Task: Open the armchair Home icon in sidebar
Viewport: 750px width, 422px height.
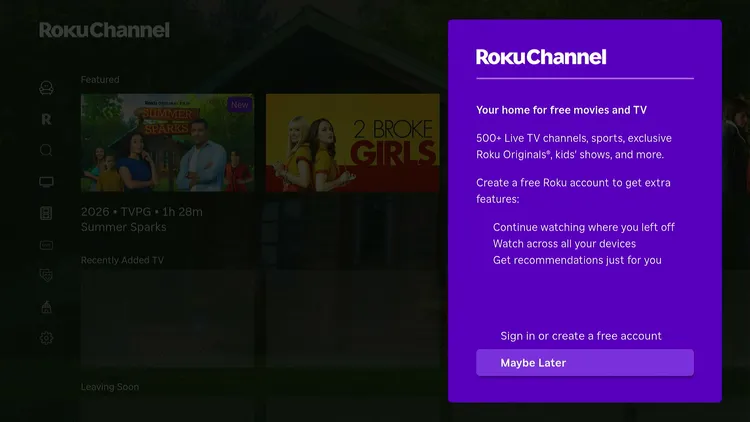Action: [x=46, y=88]
